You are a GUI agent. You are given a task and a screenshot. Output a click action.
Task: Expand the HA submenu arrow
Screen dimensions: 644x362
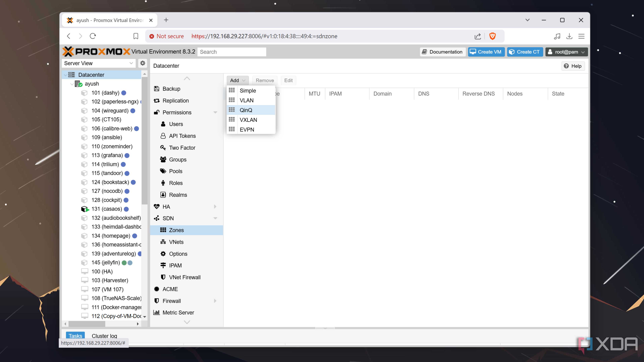click(215, 207)
